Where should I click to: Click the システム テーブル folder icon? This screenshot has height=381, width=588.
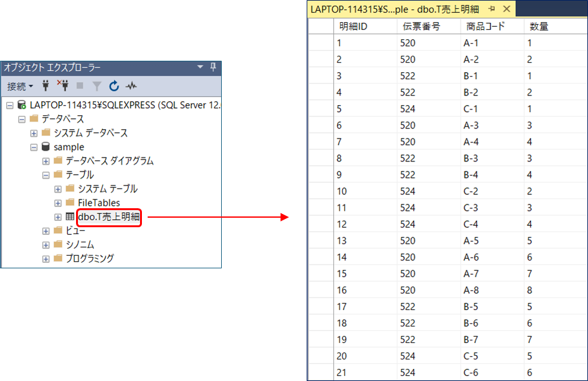(x=70, y=189)
